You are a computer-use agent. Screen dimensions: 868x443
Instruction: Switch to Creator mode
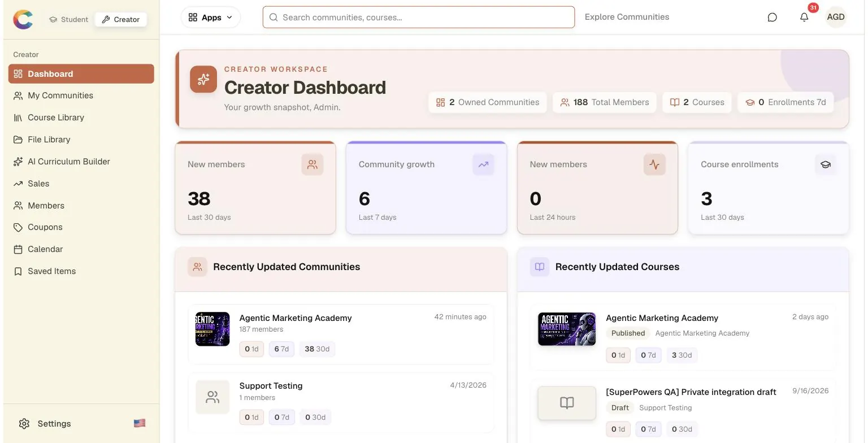(x=121, y=19)
